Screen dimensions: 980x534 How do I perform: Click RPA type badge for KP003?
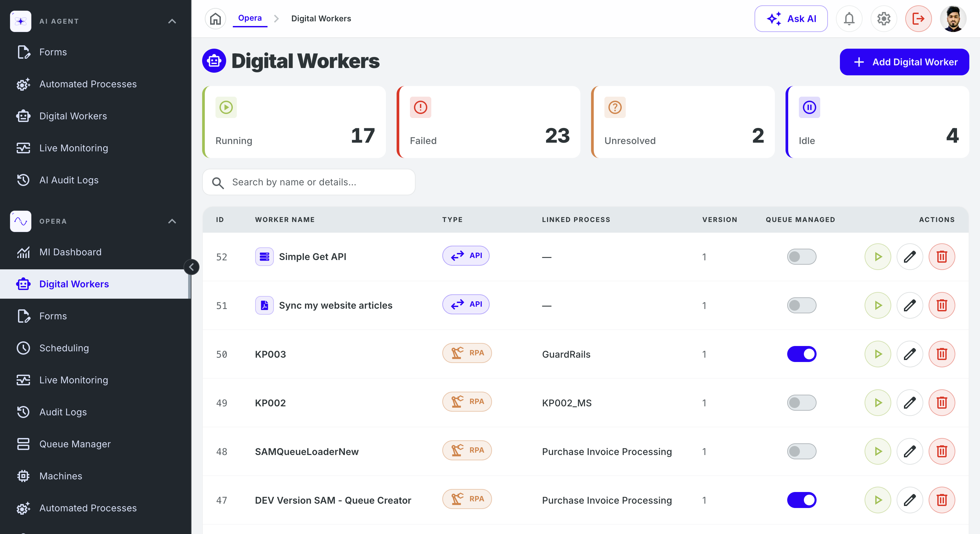[467, 353]
